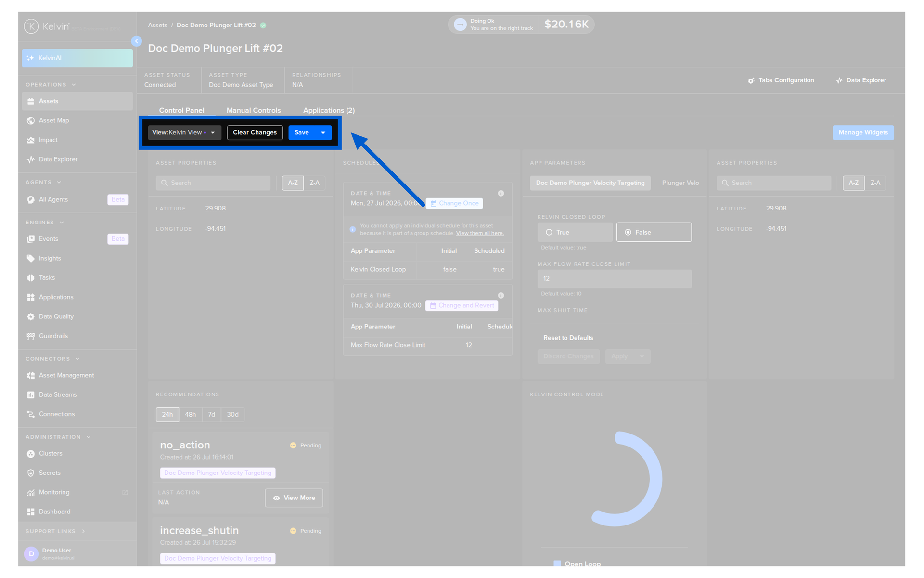Viewport: 924px width, 578px height.
Task: Click the Dashboard icon
Action: [31, 512]
